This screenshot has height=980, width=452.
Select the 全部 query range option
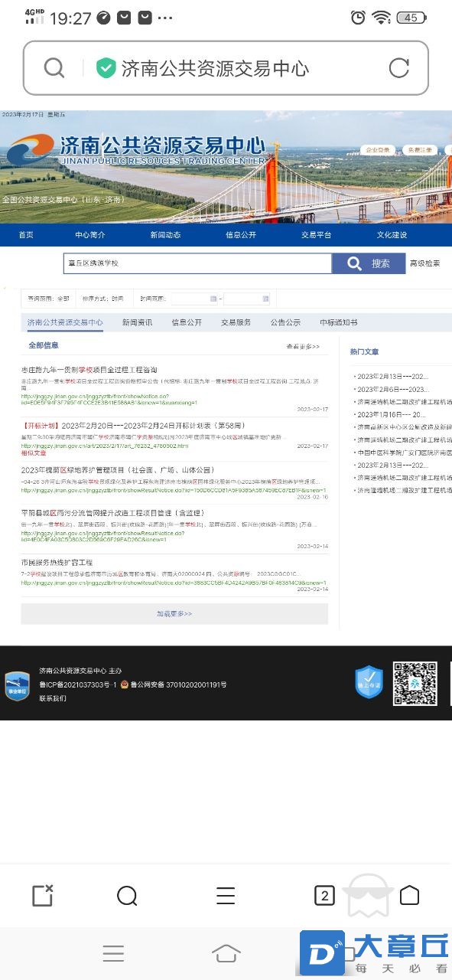[63, 299]
